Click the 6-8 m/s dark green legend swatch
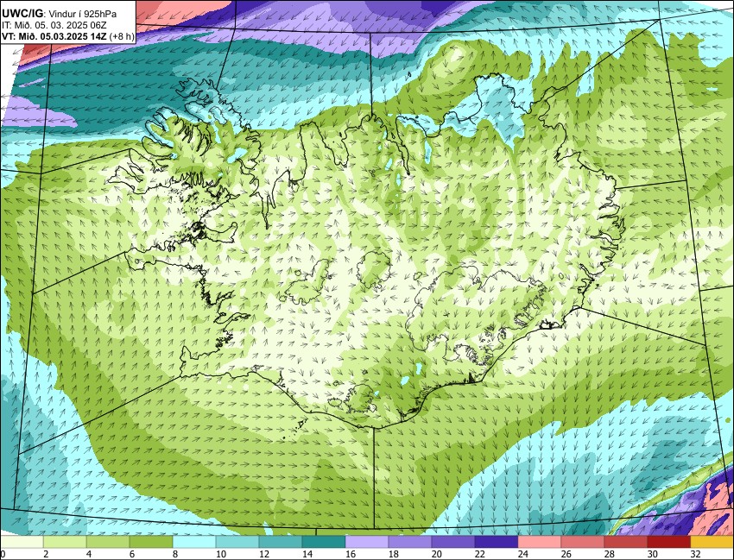The image size is (734, 560). 151,542
